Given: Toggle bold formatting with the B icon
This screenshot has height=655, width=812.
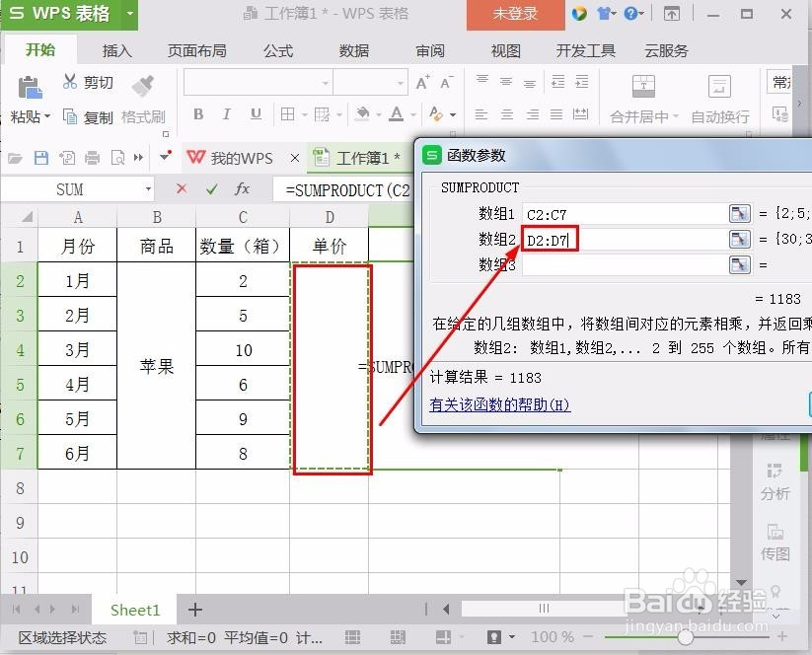Looking at the screenshot, I should click(200, 114).
